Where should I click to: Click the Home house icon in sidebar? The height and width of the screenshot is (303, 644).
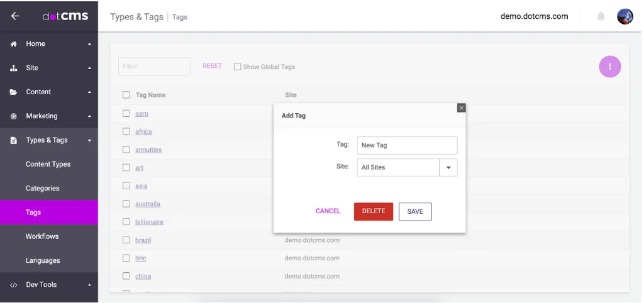[13, 44]
